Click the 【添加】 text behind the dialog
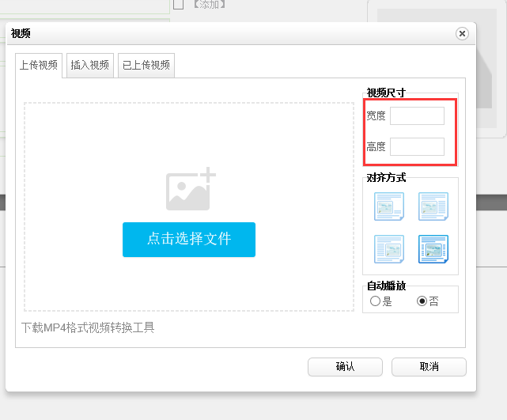The height and width of the screenshot is (420, 507). click(x=210, y=5)
